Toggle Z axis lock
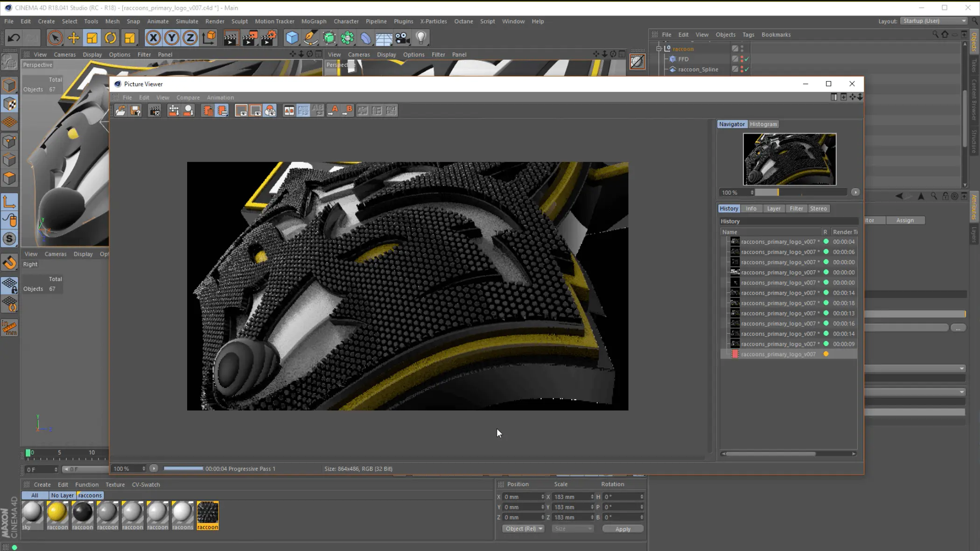This screenshot has height=551, width=980. click(190, 38)
